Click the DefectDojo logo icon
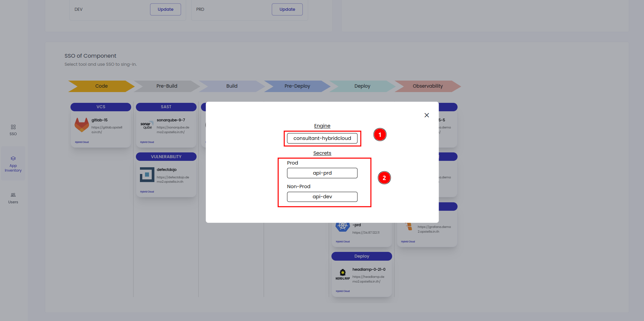This screenshot has width=644, height=321. (147, 175)
